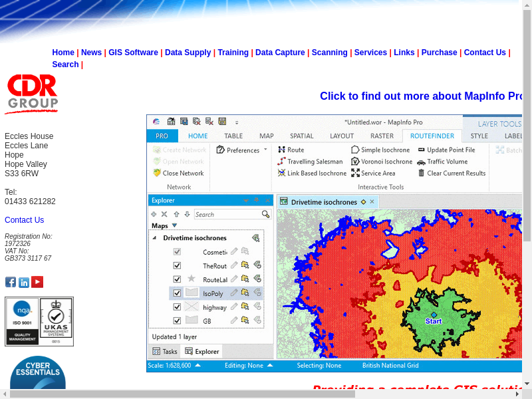The height and width of the screenshot is (399, 532).
Task: Open the Tasks panel tab
Action: [165, 351]
